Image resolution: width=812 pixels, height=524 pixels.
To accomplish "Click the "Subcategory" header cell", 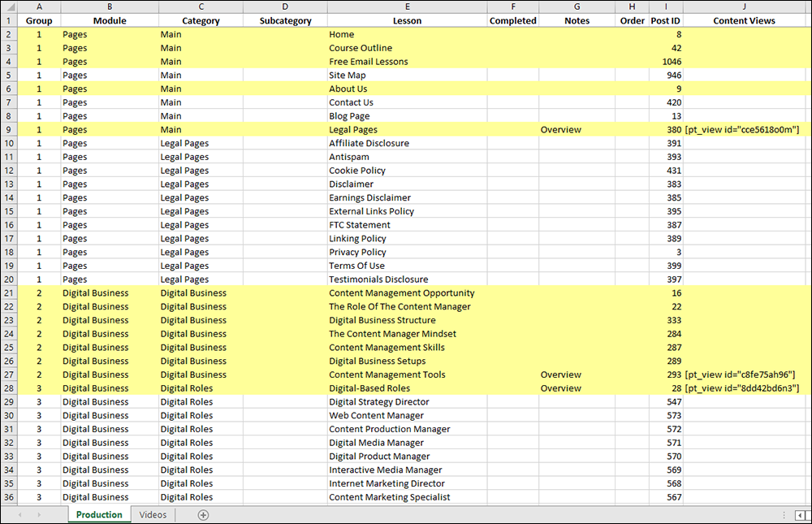I will 285,21.
